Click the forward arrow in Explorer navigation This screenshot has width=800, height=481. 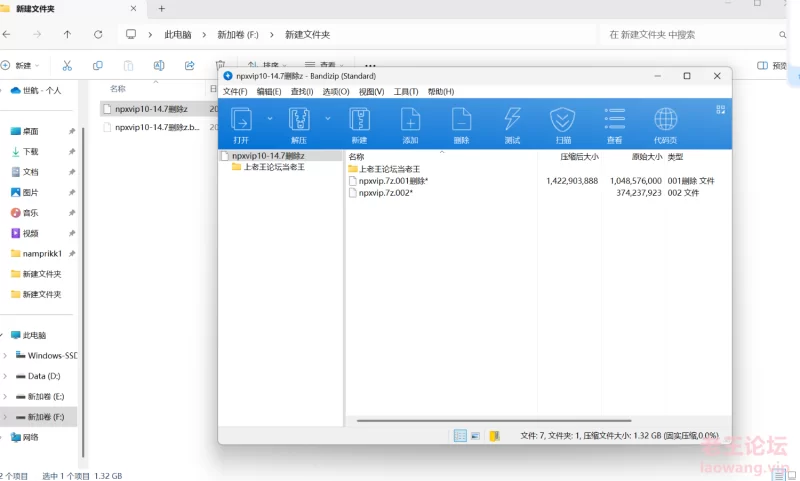point(37,34)
